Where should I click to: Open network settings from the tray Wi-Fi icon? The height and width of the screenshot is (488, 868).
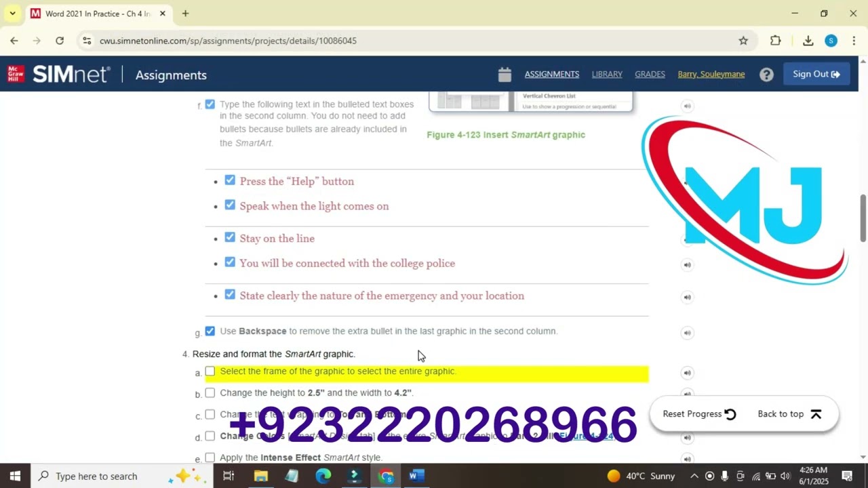click(x=756, y=476)
